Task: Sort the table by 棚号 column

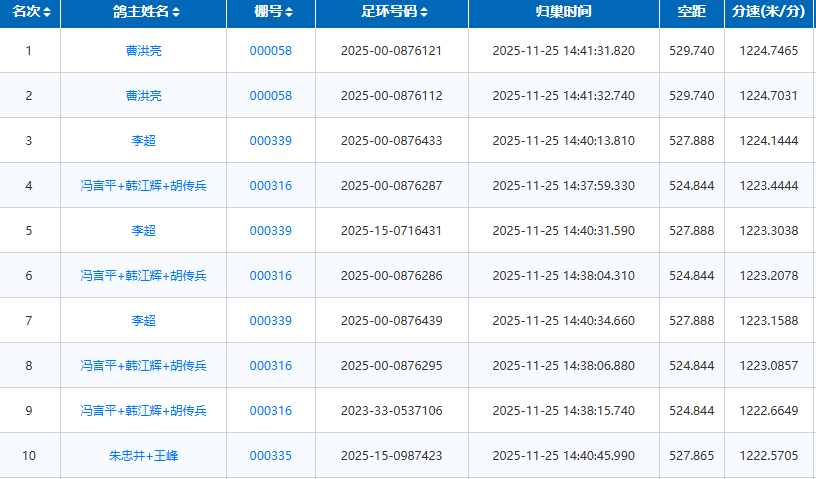Action: (x=289, y=13)
